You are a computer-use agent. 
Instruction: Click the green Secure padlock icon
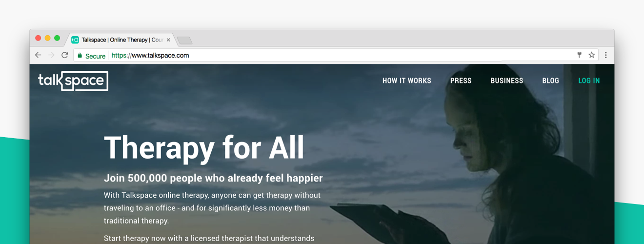(x=80, y=56)
